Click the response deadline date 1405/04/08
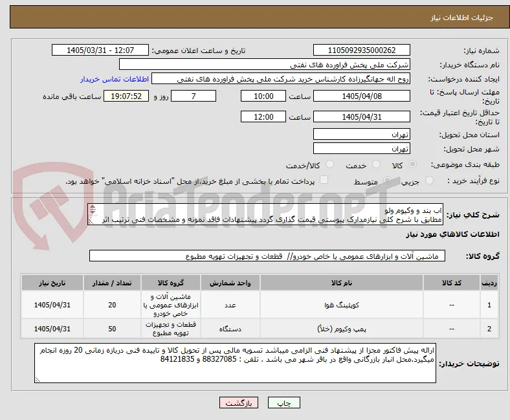 (x=362, y=96)
